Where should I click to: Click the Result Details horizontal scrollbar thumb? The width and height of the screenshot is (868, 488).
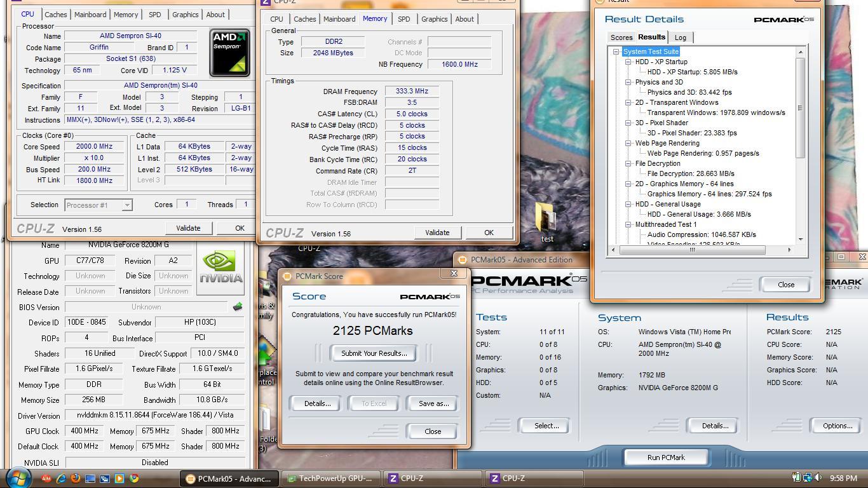click(693, 250)
